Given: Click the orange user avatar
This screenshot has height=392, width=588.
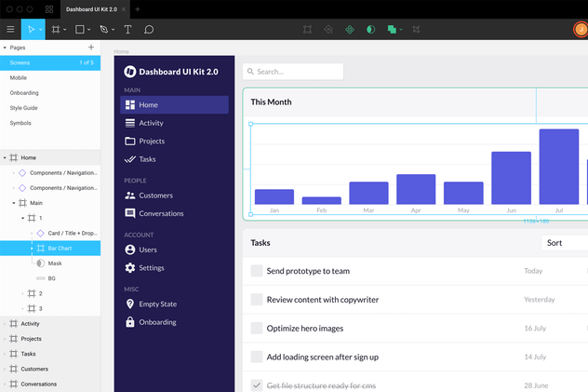Looking at the screenshot, I should click(x=581, y=29).
